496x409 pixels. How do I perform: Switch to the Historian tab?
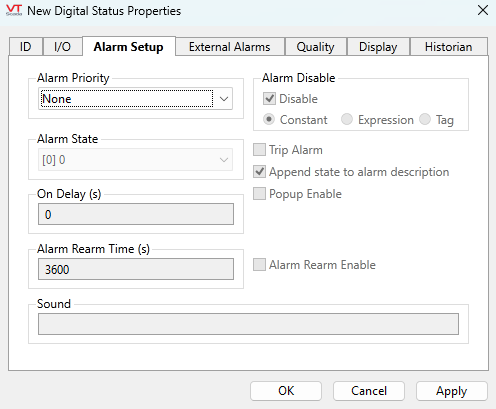448,47
